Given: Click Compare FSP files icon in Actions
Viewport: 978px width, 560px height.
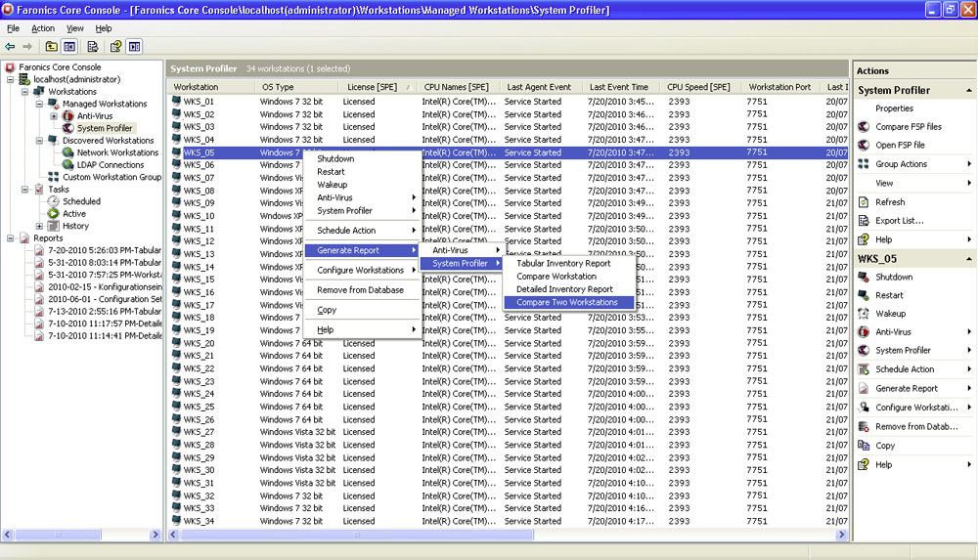Looking at the screenshot, I should (x=864, y=127).
